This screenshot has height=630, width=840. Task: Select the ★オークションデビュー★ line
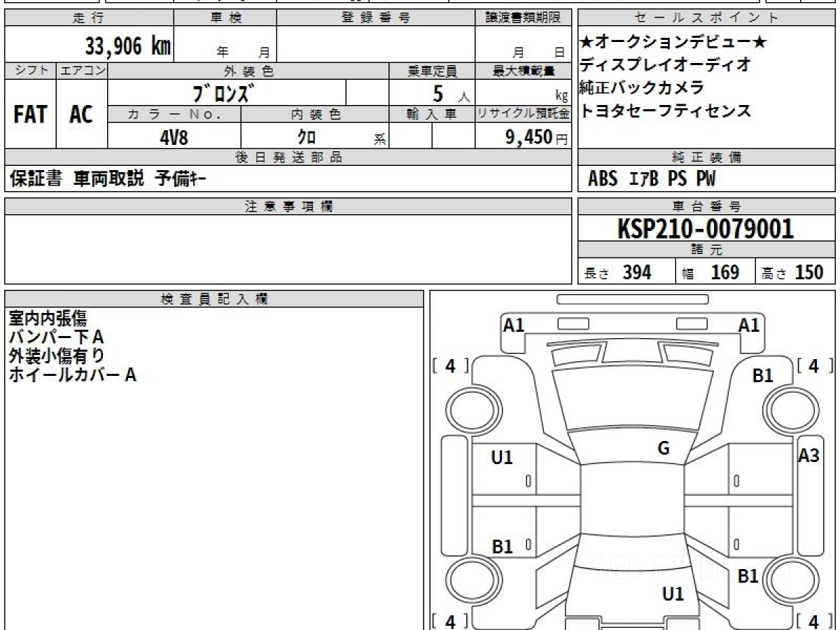click(x=673, y=43)
